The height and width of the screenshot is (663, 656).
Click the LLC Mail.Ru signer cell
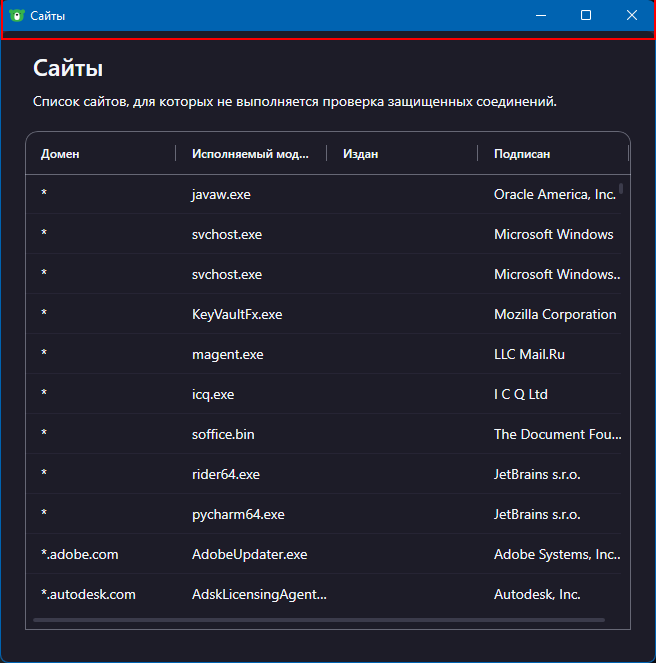click(529, 354)
